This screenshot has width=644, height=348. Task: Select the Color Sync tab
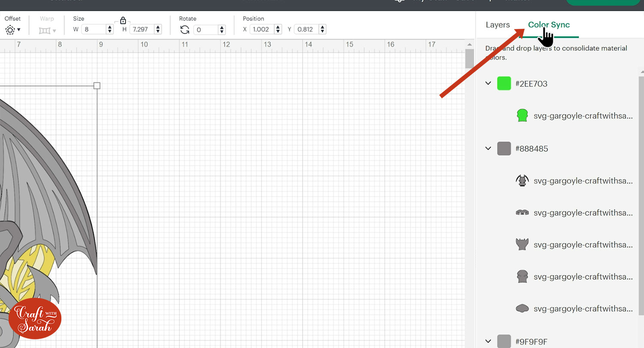[x=549, y=25]
